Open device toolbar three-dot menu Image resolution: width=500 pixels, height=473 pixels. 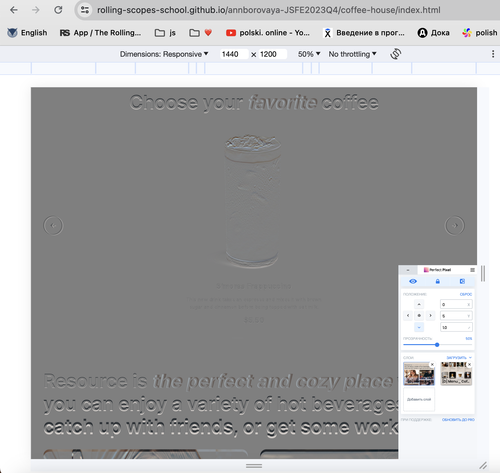point(493,54)
